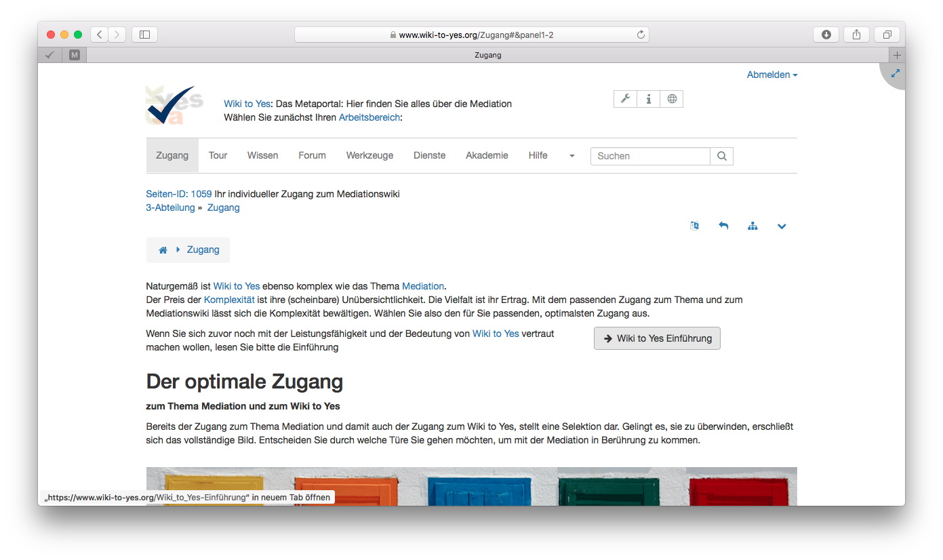943x560 pixels.
Task: Open the sitemap structure icon
Action: pyautogui.click(x=753, y=226)
